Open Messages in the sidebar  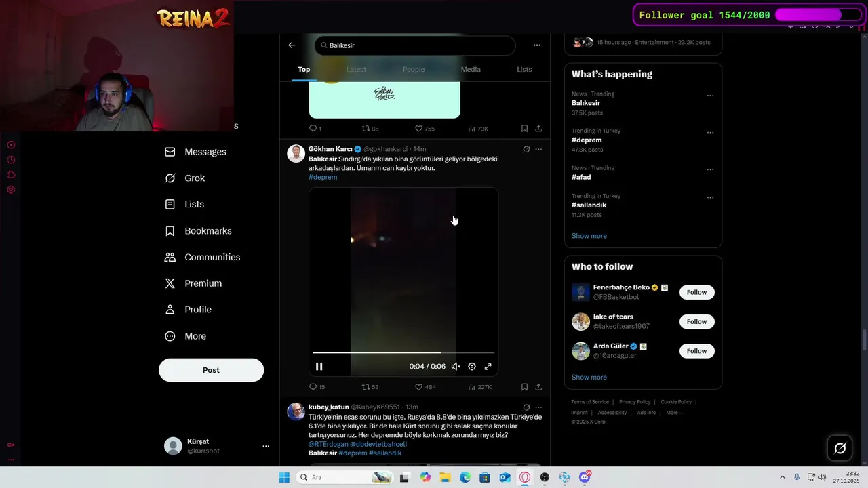tap(197, 152)
